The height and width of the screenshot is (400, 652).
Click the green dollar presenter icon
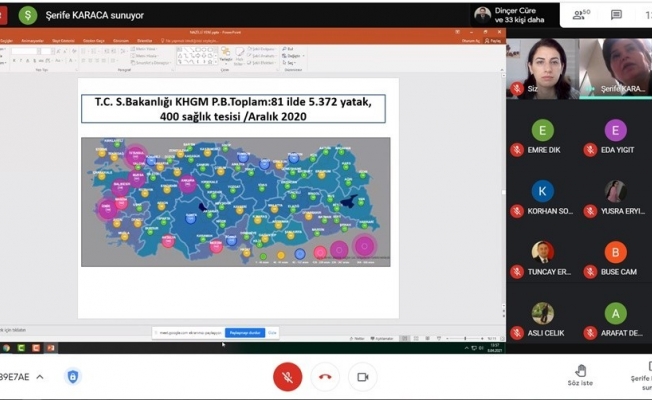tap(28, 15)
